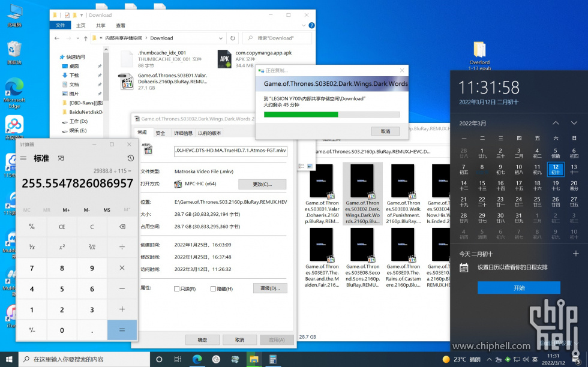Click search Download box

point(277,38)
